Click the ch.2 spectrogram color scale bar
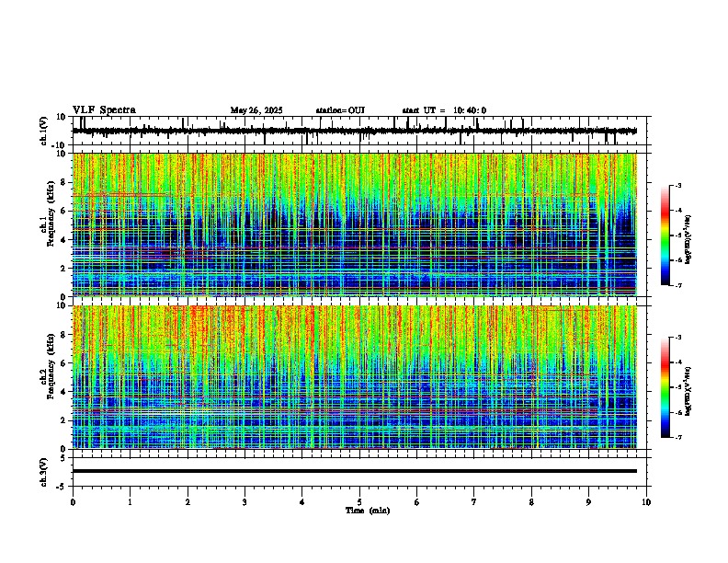Image resolution: width=728 pixels, height=563 pixels. [x=665, y=387]
